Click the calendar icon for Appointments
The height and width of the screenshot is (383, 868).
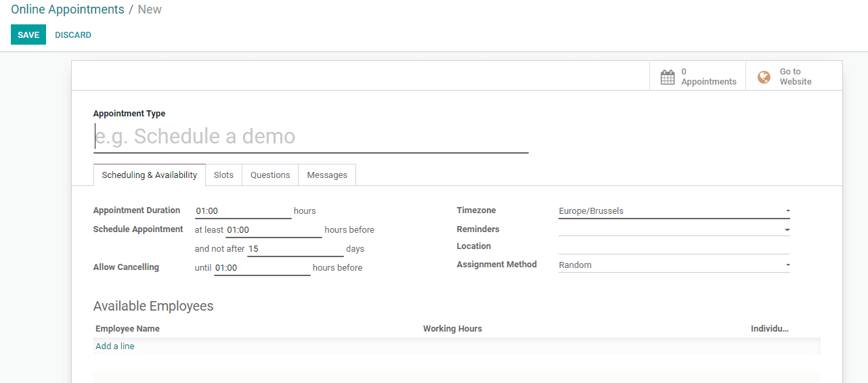(x=668, y=77)
